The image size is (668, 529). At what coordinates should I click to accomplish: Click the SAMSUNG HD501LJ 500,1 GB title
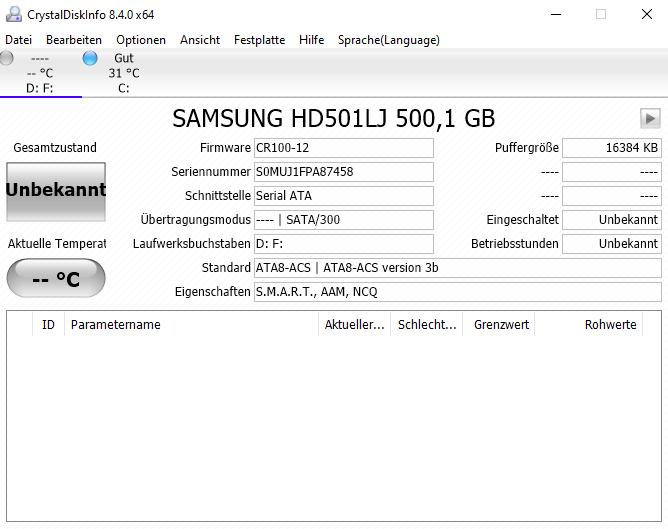[334, 118]
